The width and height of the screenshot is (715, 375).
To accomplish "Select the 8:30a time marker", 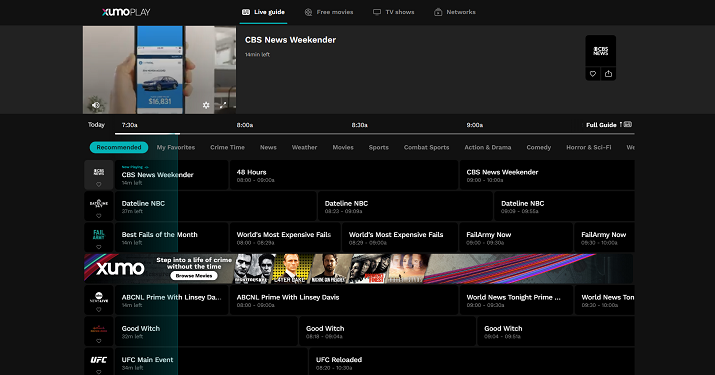I will coord(359,125).
